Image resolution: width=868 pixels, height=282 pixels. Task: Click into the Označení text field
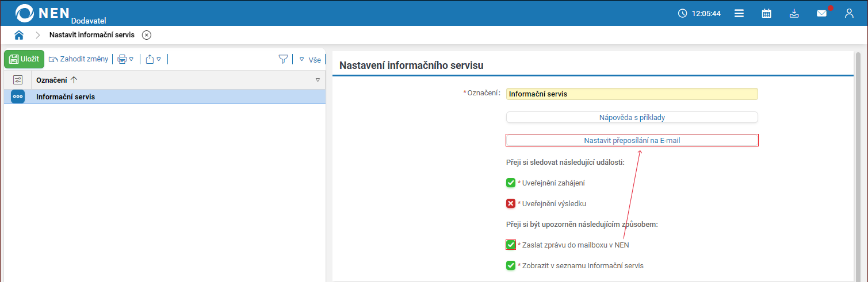632,94
